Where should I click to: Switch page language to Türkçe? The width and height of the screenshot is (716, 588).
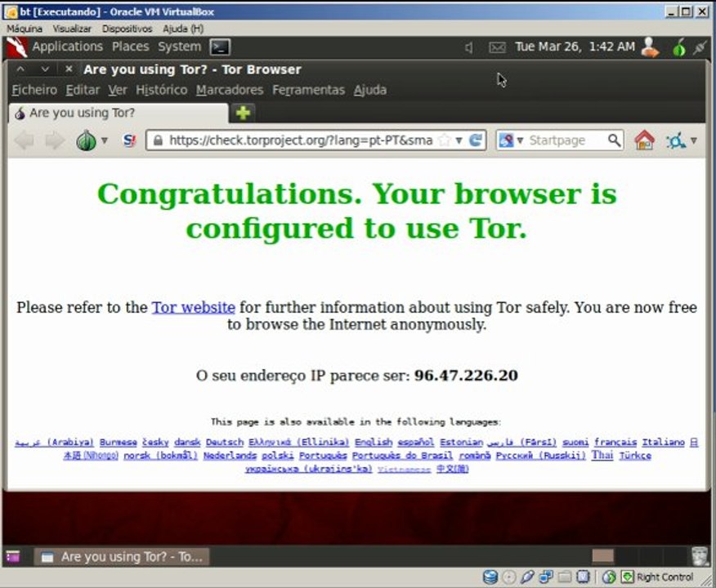[635, 455]
